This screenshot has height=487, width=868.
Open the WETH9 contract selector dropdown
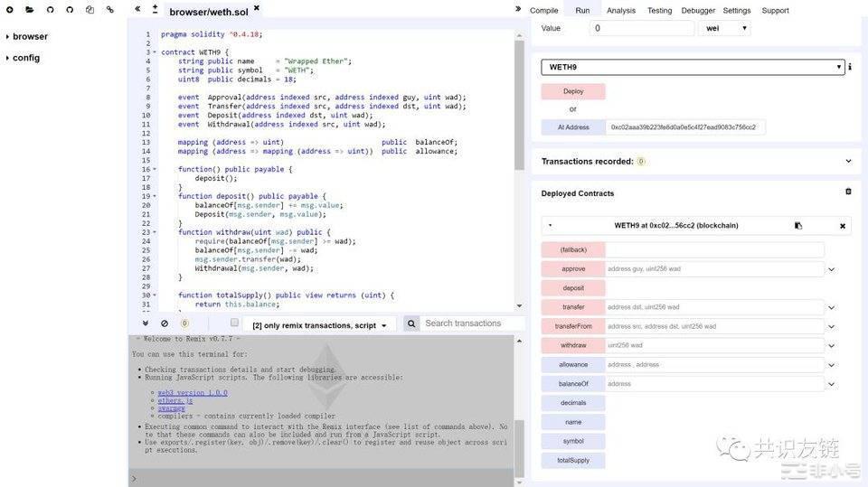[693, 67]
